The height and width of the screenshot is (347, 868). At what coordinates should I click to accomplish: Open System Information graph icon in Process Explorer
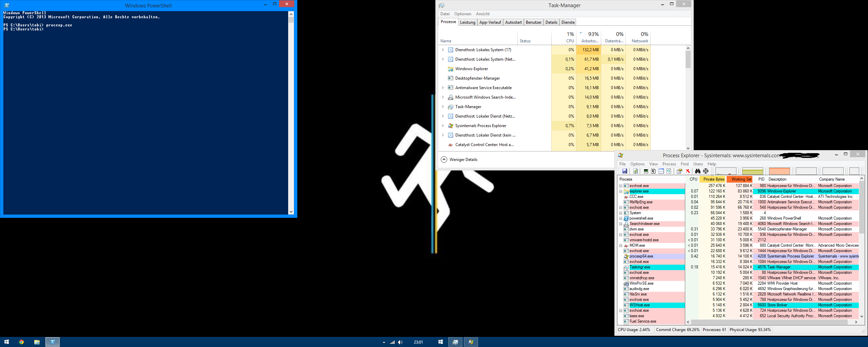click(646, 171)
